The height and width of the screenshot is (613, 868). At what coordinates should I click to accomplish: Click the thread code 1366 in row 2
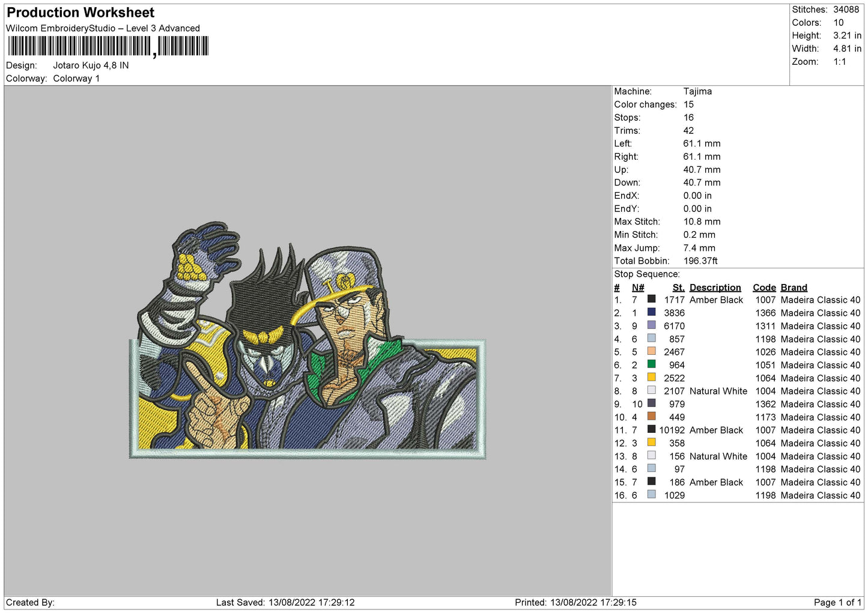pyautogui.click(x=766, y=313)
